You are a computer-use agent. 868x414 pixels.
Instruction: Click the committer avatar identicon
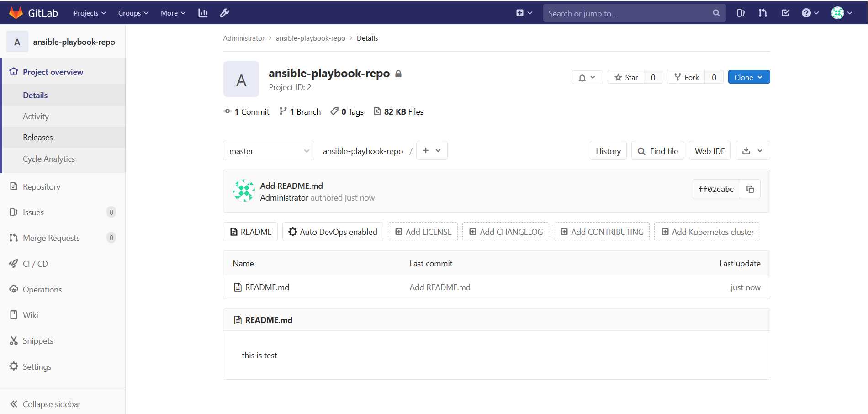[244, 191]
